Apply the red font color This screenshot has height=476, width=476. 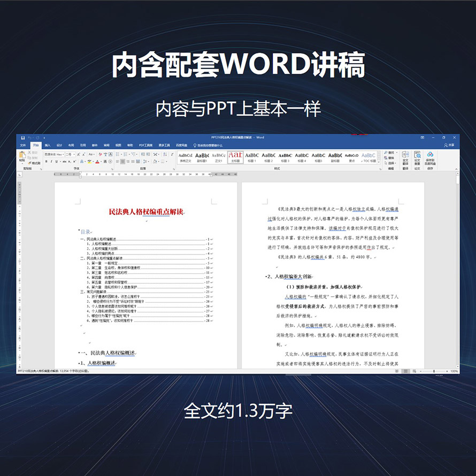tap(97, 162)
